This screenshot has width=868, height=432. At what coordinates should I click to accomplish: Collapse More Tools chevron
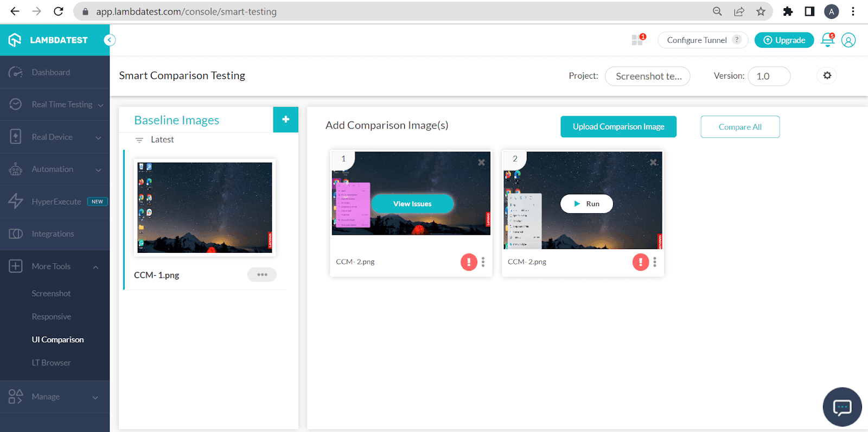95,267
